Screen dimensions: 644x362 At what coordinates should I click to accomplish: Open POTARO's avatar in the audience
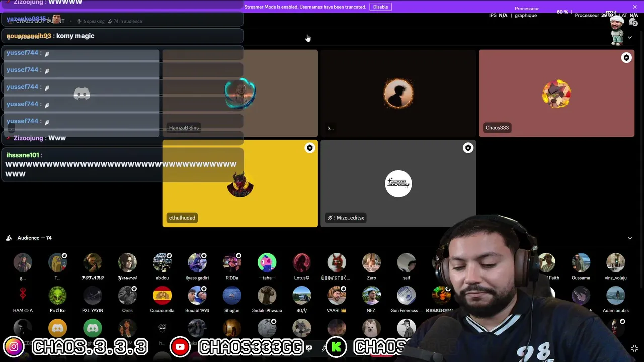(x=93, y=262)
